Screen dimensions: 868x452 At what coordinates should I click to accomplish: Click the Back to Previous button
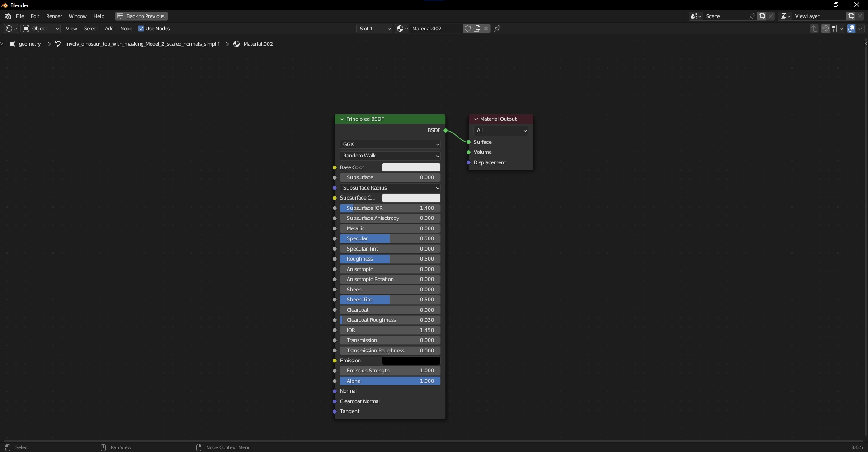click(141, 16)
